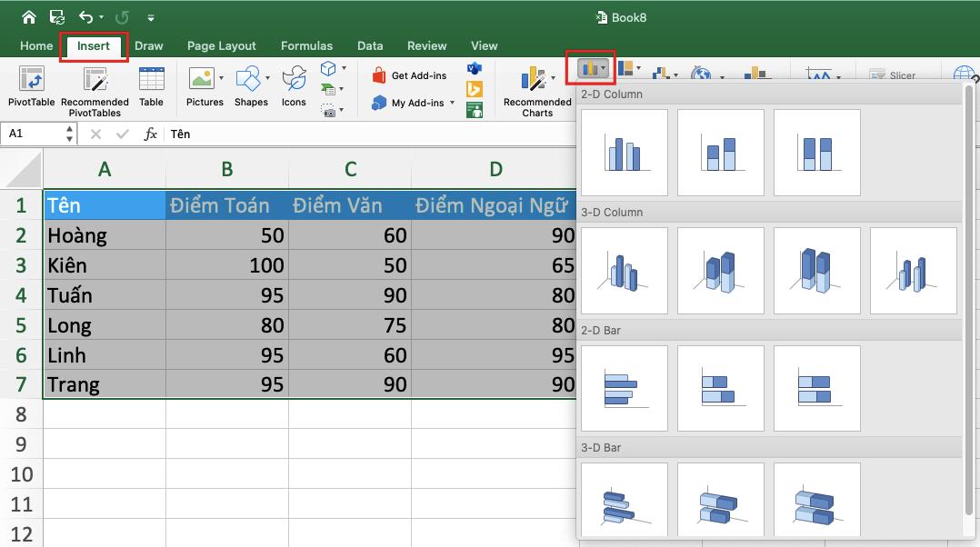Select the Clustered Column chart thumbnail
Screen dimensions: 980x547
pyautogui.click(x=625, y=153)
